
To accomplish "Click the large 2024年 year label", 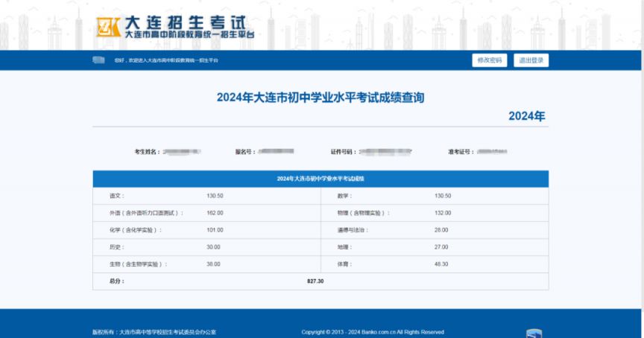I will point(528,116).
